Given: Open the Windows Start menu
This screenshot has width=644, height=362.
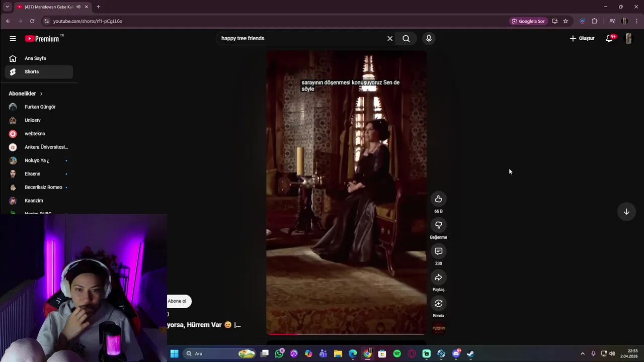Looking at the screenshot, I should 174,353.
